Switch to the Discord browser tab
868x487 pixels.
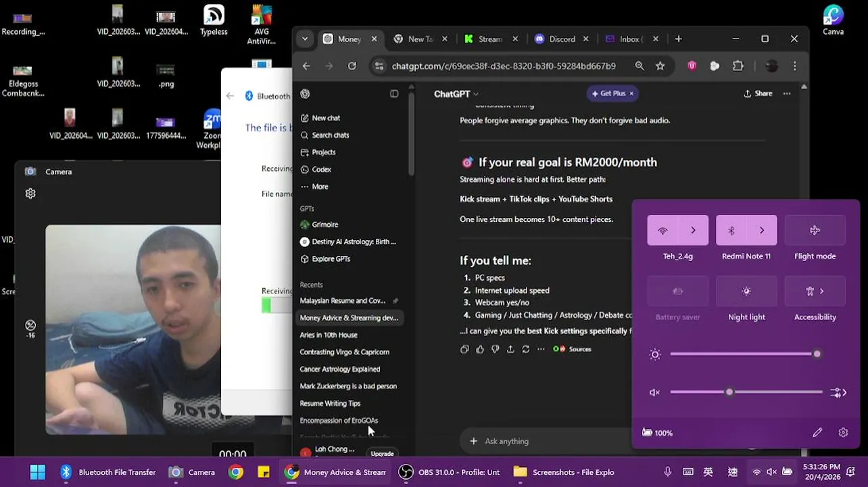tap(562, 39)
